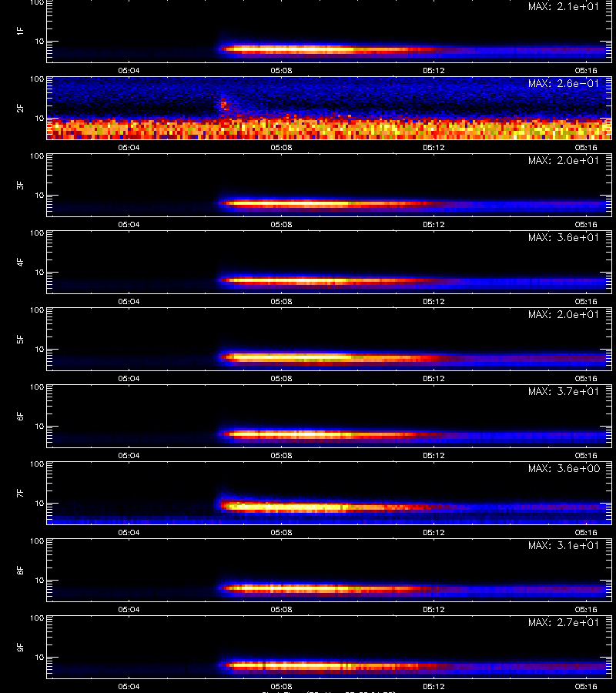Click the '10' y-axis label of panel 2F
The width and height of the screenshot is (616, 693).
coord(39,118)
